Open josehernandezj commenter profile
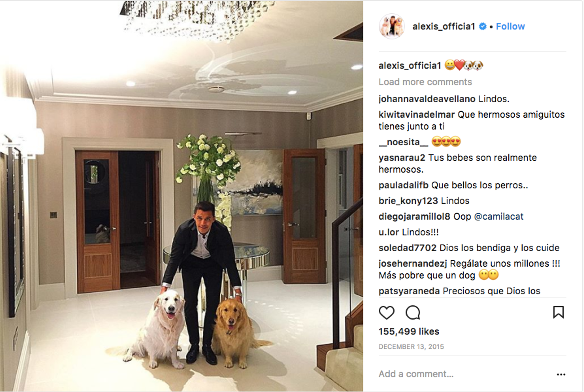This screenshot has height=392, width=584. [x=413, y=264]
